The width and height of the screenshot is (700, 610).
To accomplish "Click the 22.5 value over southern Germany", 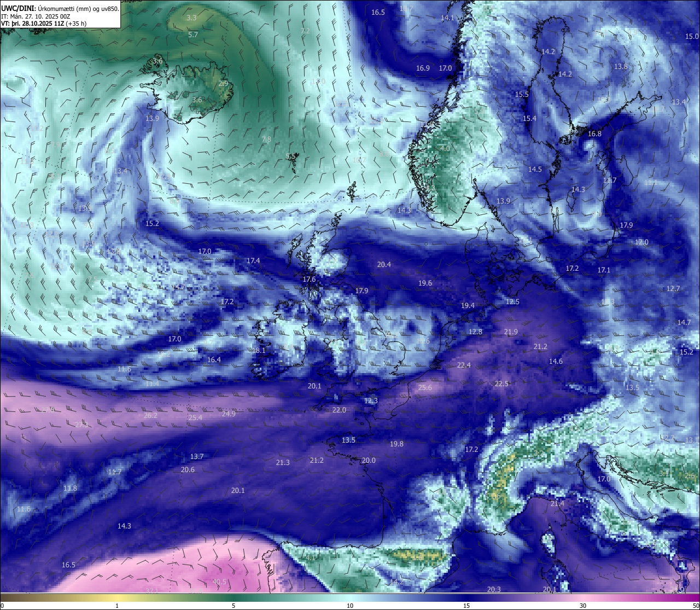I will click(x=501, y=384).
